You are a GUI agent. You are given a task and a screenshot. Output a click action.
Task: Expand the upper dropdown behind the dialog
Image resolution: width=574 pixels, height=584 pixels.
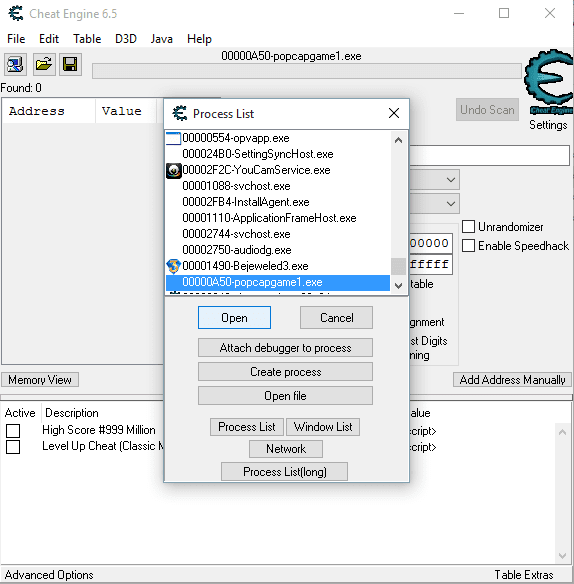tap(451, 180)
